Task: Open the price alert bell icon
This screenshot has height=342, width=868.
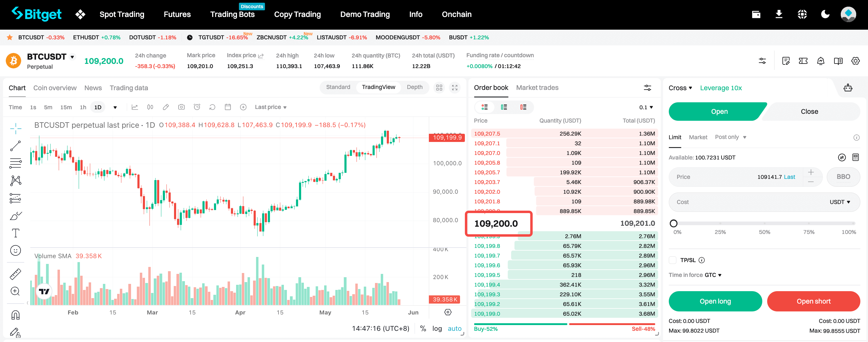Action: coord(820,61)
